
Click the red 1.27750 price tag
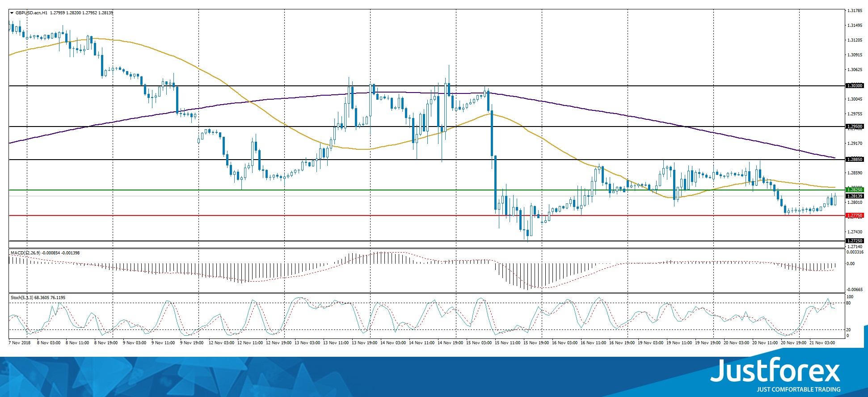(x=855, y=215)
